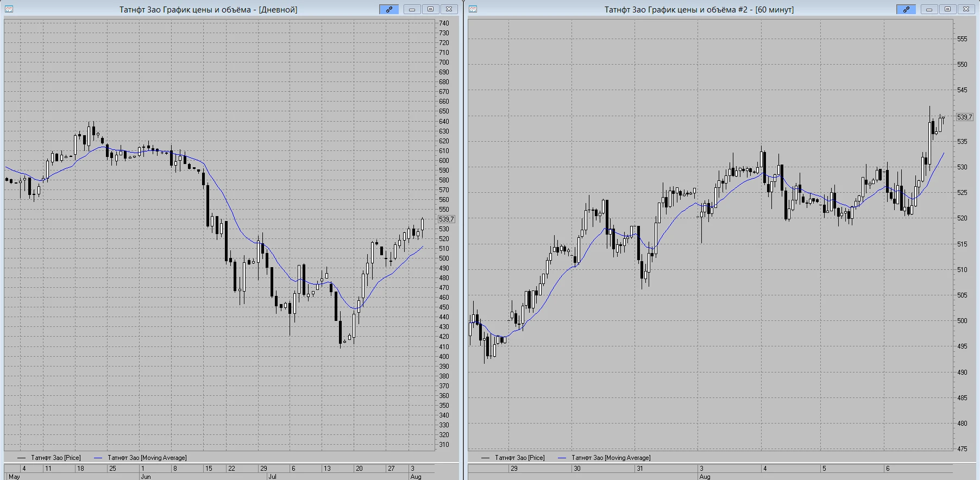Click the 400 level on the daily price axis

(x=444, y=357)
